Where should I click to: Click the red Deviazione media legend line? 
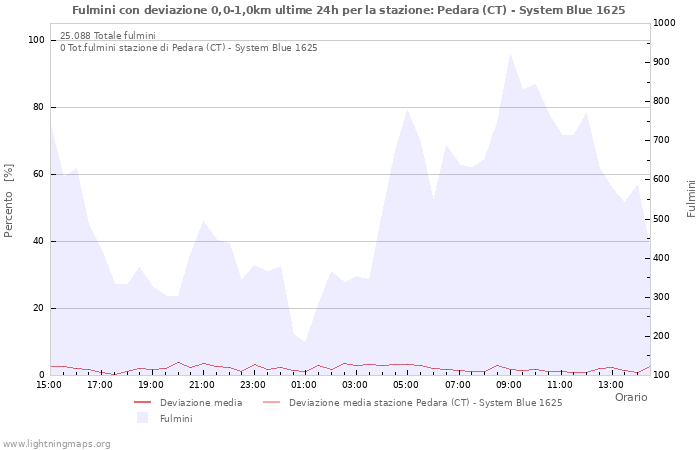142,402
